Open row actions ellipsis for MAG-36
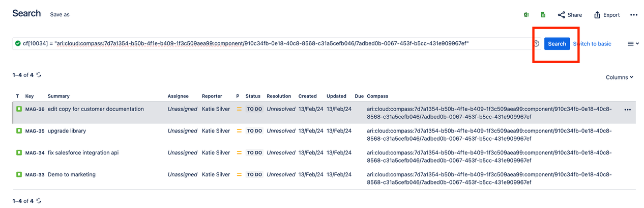644x208 pixels. point(627,110)
